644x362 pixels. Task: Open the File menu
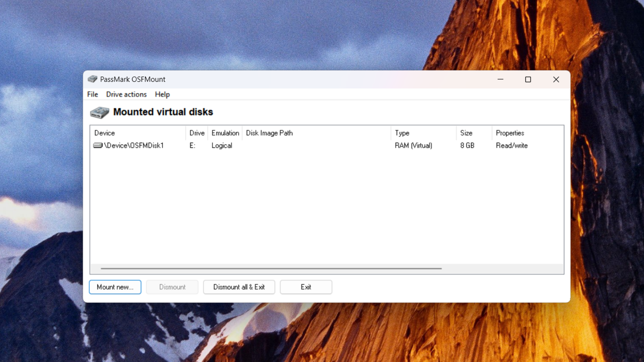pyautogui.click(x=93, y=95)
